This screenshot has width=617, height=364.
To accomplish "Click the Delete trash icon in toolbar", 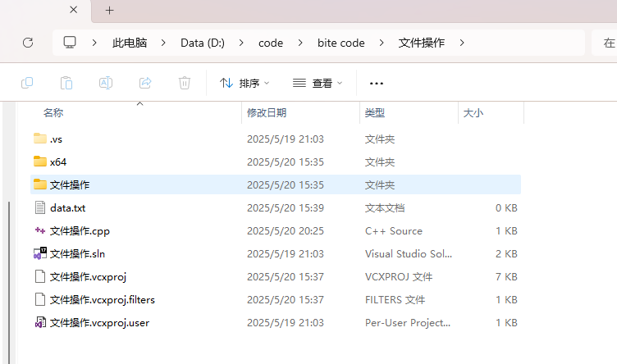I will [184, 83].
